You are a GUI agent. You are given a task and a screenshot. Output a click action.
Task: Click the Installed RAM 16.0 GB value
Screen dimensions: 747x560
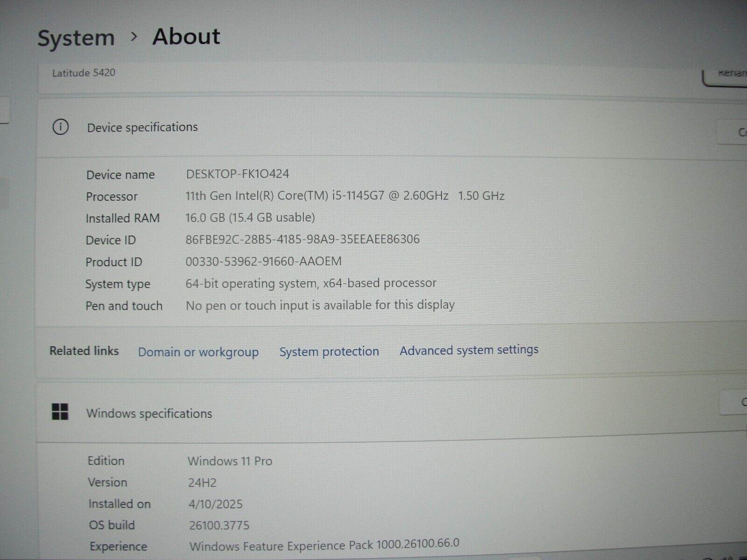coord(250,217)
